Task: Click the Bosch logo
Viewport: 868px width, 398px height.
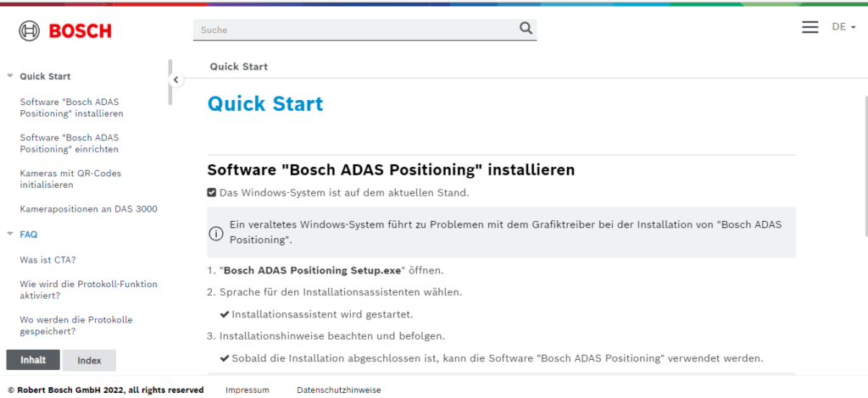Action: [64, 30]
